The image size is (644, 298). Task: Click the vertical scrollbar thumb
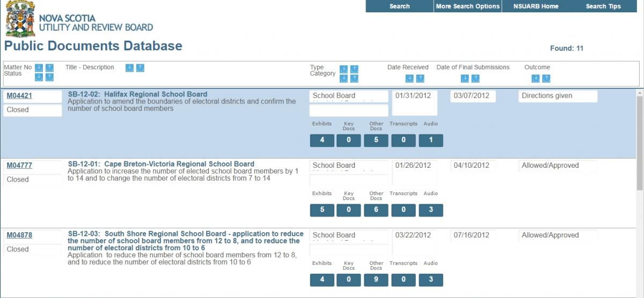[x=639, y=143]
